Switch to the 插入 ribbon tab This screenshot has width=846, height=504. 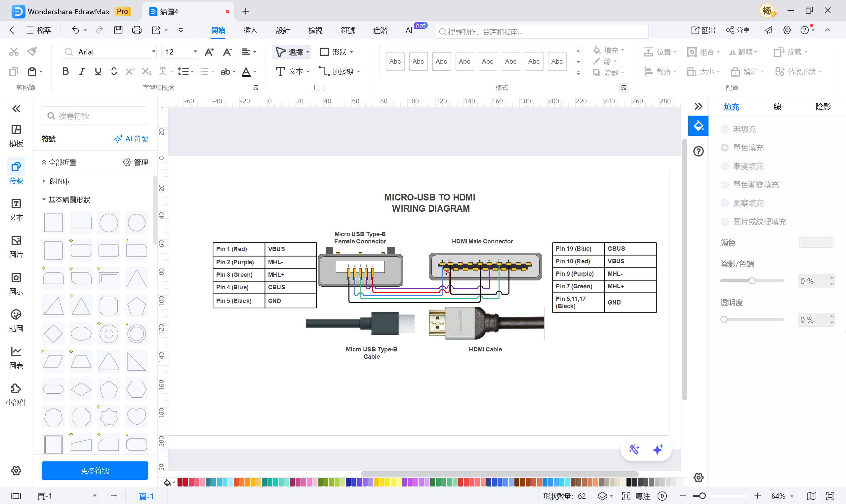(250, 30)
